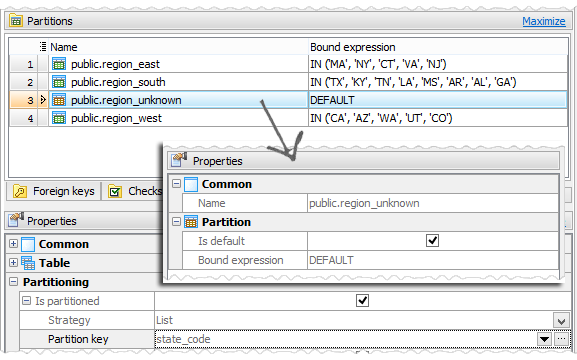This screenshot has width=577, height=360.
Task: Click the Common group icon in popup Properties
Action: (191, 184)
